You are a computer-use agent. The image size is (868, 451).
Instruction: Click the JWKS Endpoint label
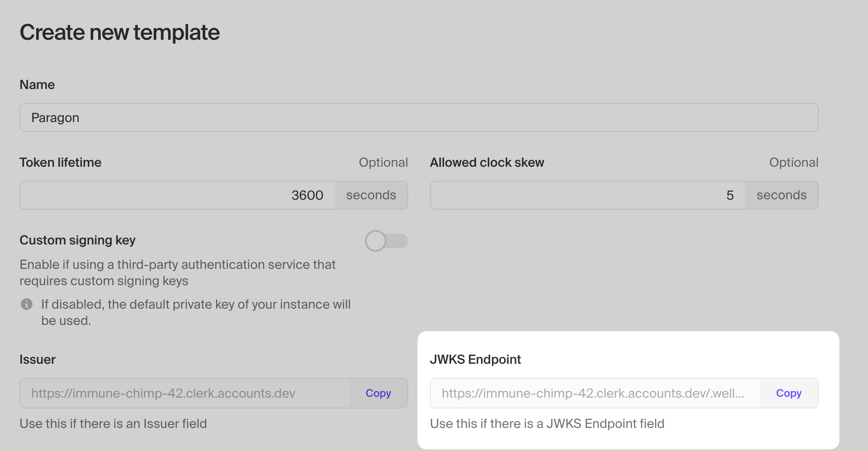click(475, 359)
